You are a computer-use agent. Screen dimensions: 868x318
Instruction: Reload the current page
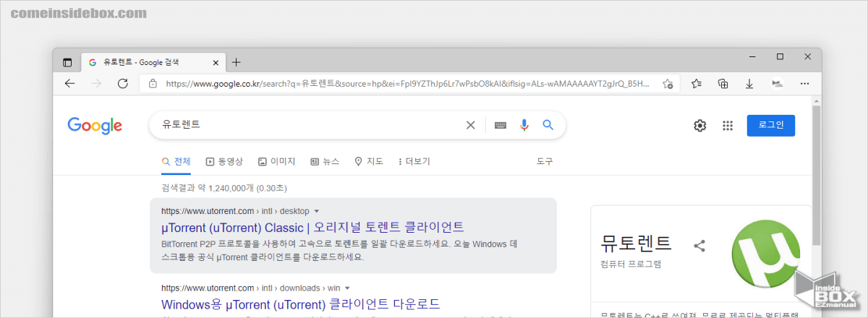point(122,84)
